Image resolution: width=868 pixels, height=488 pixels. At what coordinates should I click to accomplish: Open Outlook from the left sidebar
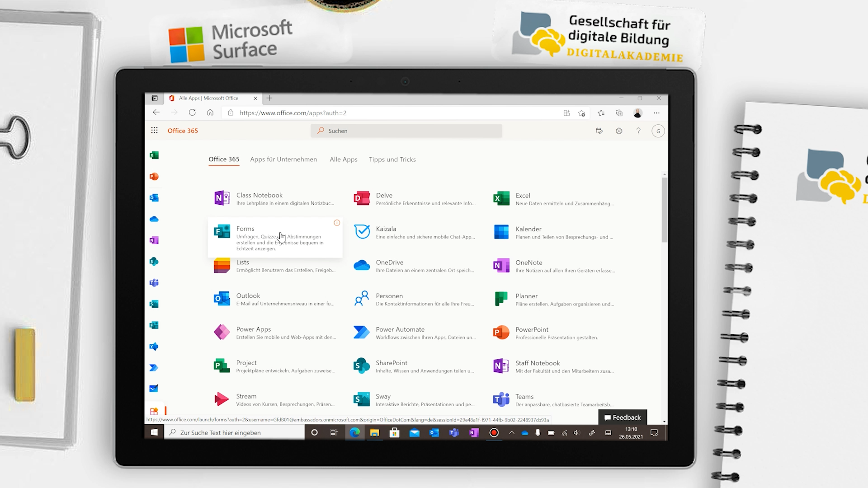[154, 198]
